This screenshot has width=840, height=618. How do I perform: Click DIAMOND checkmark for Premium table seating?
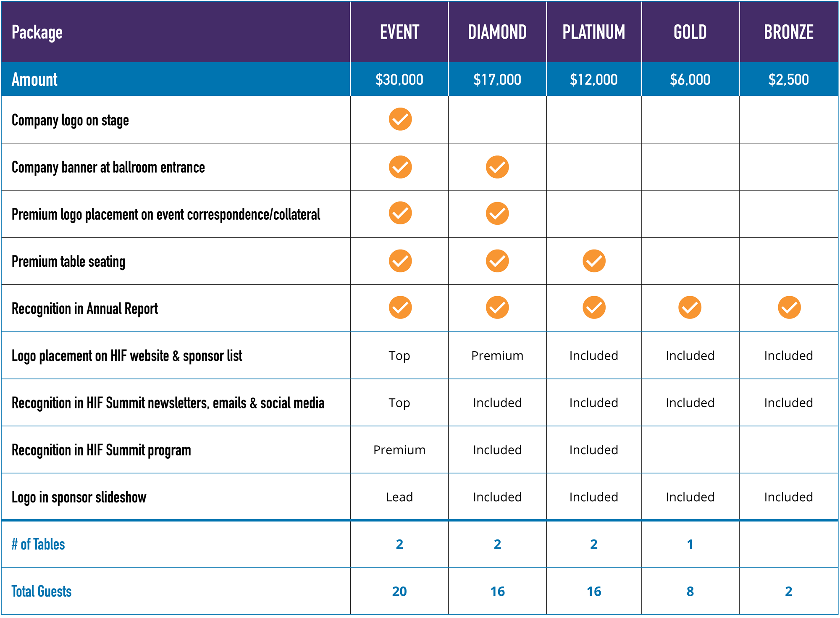tap(497, 261)
